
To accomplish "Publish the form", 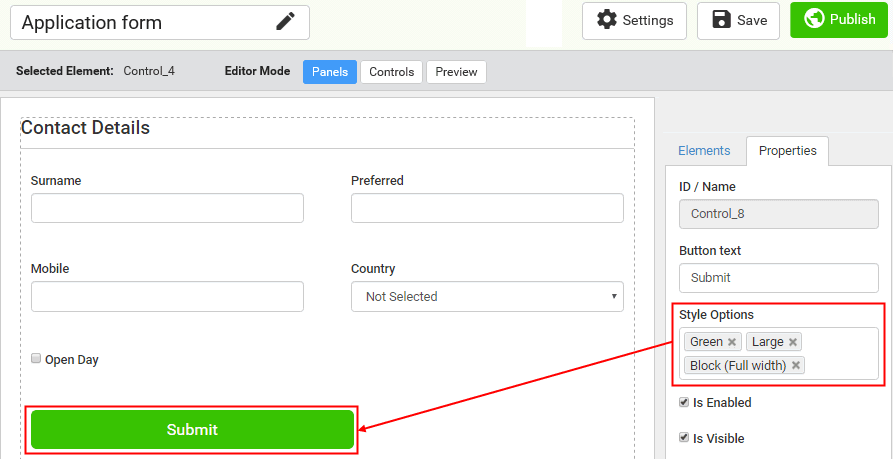I will [839, 19].
